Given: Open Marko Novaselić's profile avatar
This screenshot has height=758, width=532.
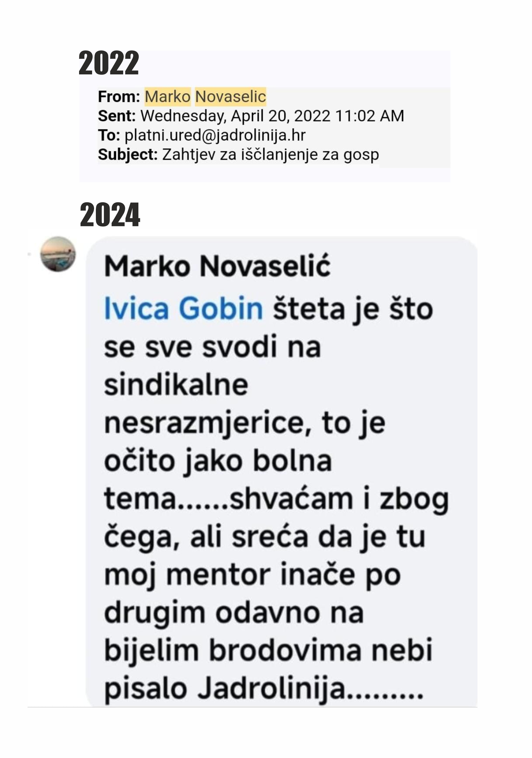Looking at the screenshot, I should coord(58,254).
